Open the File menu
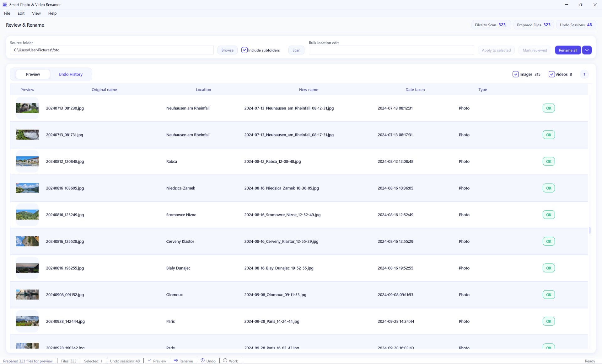The image size is (602, 364). click(x=7, y=13)
